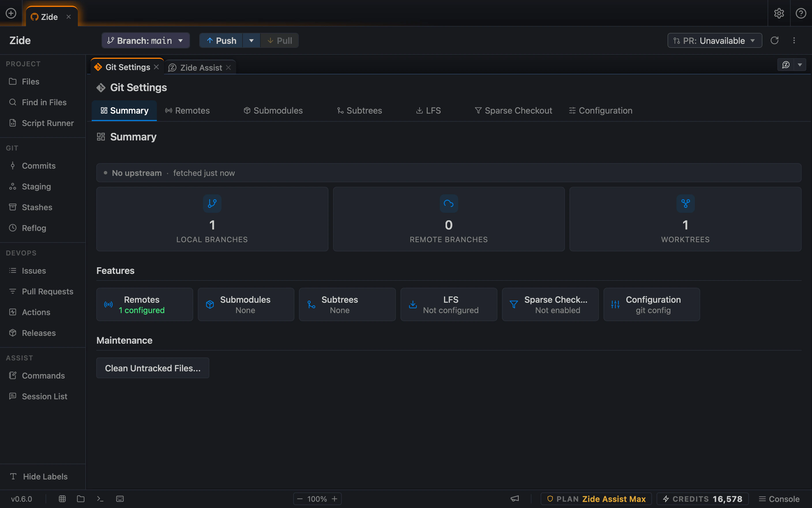This screenshot has width=812, height=508.
Task: Open Remotes 1 configured feature card
Action: 144,304
